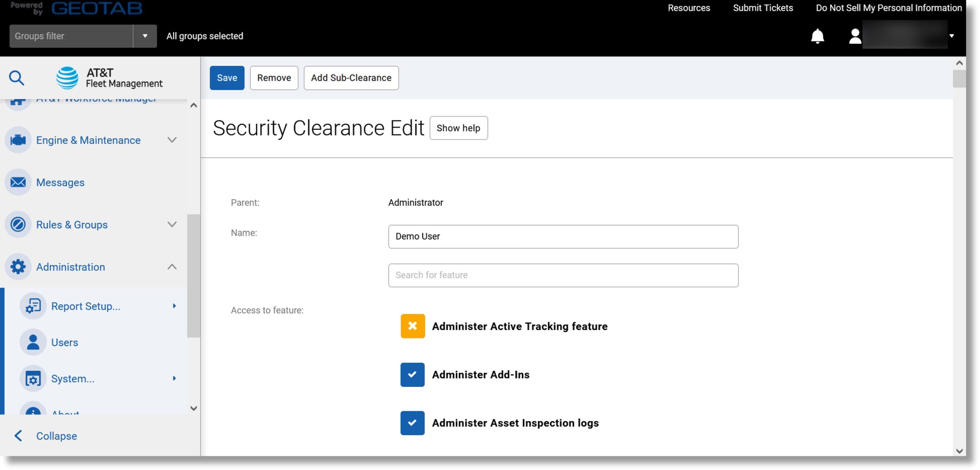
Task: Click the user profile avatar icon
Action: pyautogui.click(x=855, y=36)
